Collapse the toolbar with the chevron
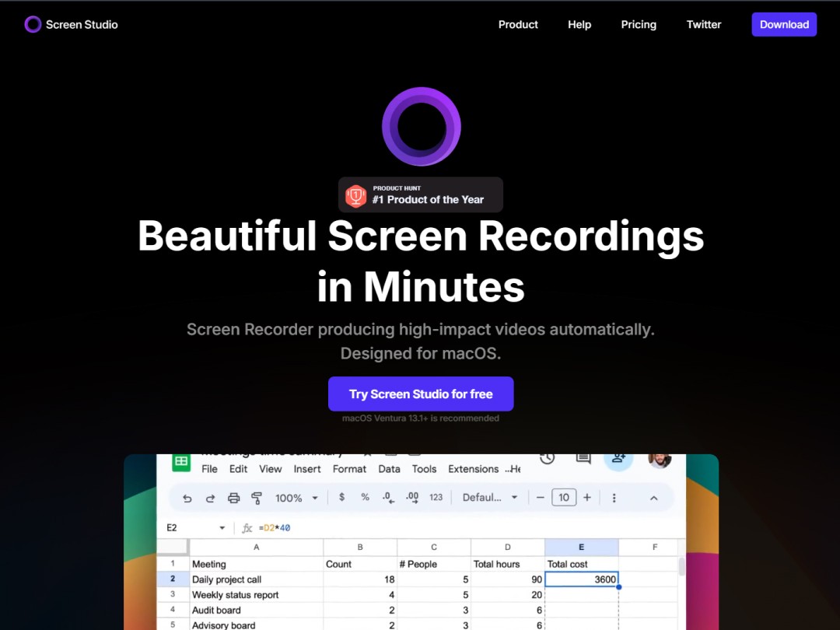Screen dimensions: 840x630 (x=654, y=497)
